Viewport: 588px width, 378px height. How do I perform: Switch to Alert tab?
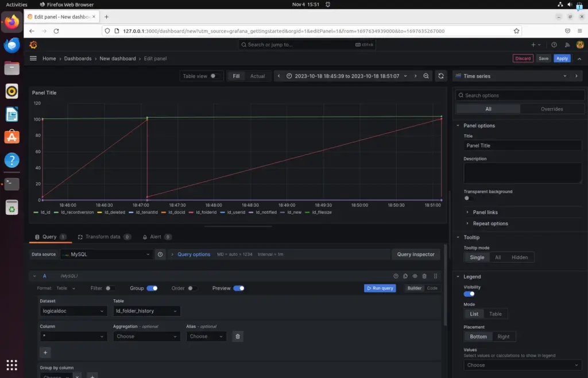[157, 237]
